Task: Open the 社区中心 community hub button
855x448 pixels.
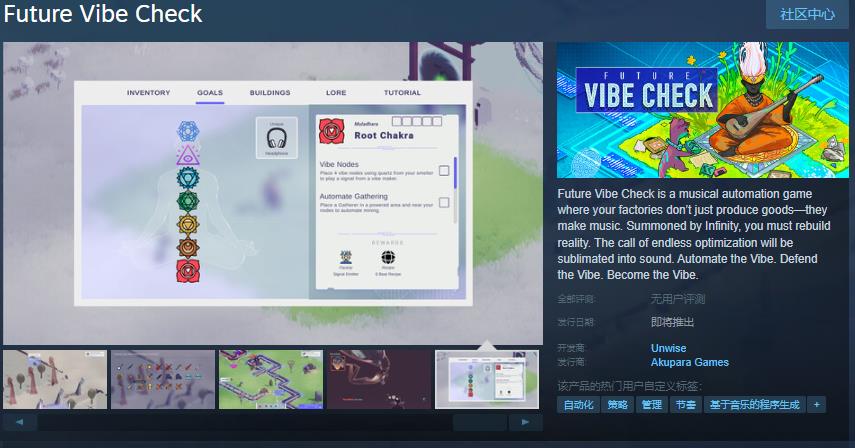Action: 807,14
